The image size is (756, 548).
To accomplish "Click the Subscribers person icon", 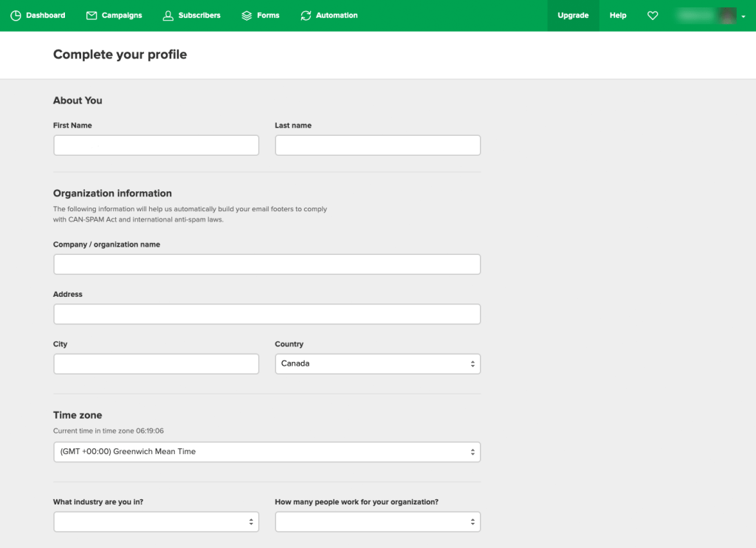I will [168, 16].
